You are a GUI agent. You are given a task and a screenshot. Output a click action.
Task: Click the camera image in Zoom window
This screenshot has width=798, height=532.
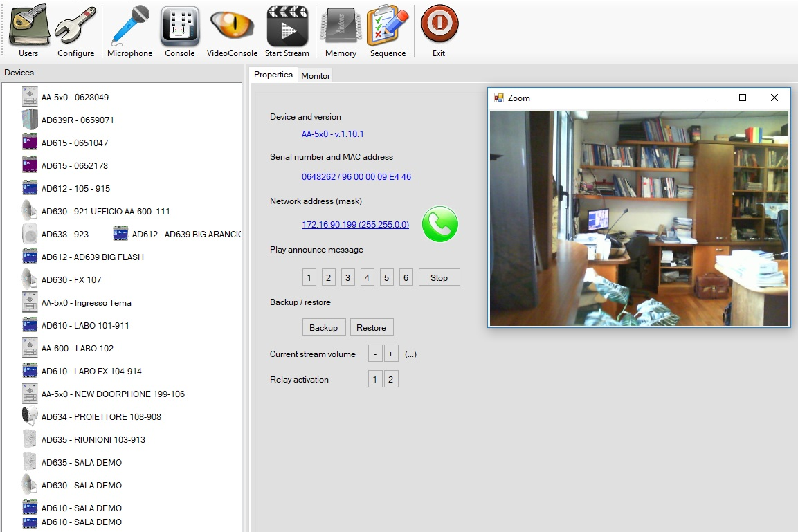click(x=639, y=218)
